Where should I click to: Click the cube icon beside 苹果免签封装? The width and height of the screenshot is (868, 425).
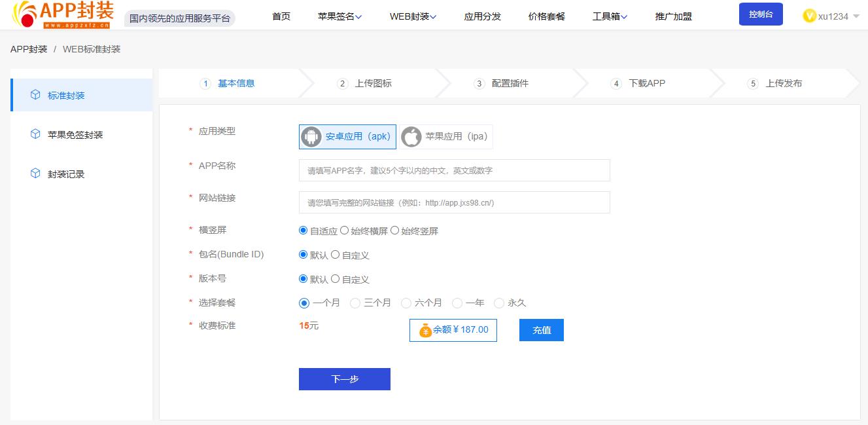tap(35, 134)
